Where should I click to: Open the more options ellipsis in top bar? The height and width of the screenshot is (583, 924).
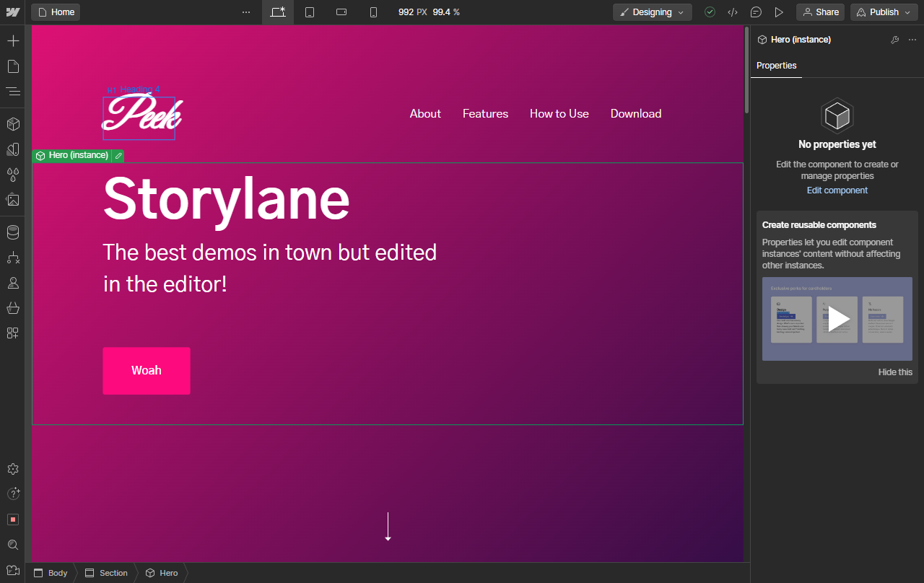[246, 12]
